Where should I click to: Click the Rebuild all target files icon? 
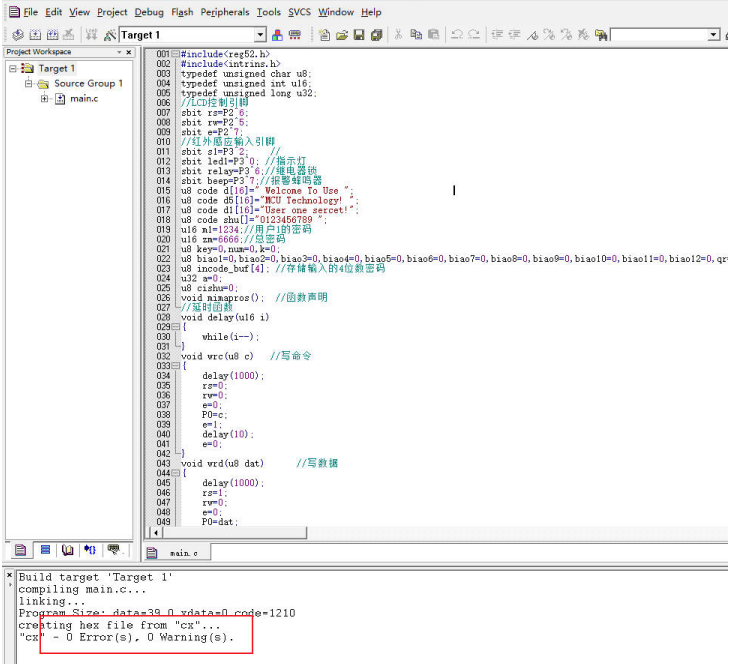point(52,35)
